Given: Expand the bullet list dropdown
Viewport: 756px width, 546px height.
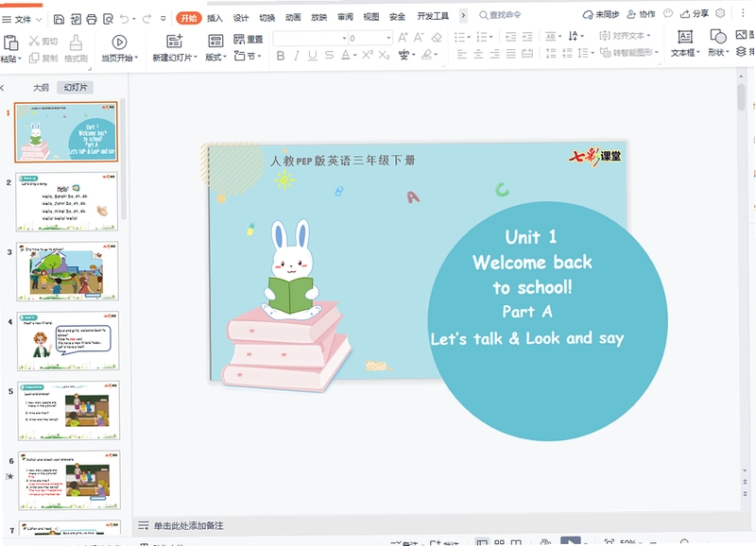Looking at the screenshot, I should pos(469,37).
